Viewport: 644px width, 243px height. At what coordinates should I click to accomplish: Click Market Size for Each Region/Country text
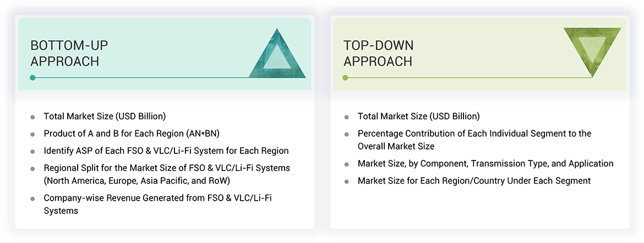(474, 181)
